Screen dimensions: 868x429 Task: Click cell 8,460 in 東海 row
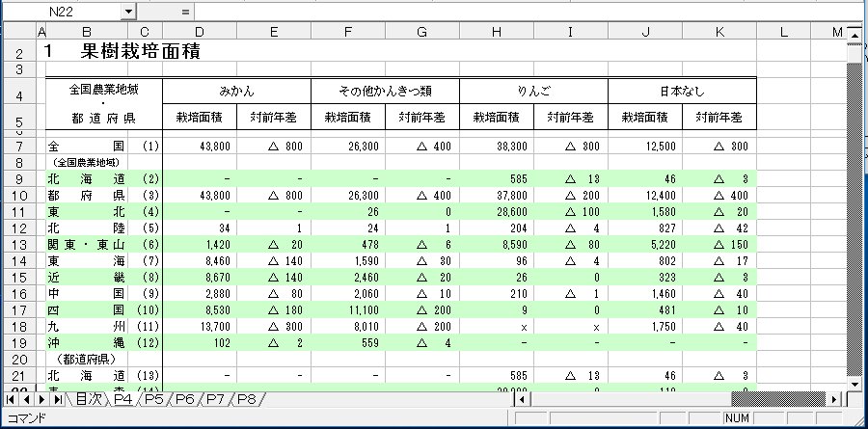pyautogui.click(x=200, y=260)
